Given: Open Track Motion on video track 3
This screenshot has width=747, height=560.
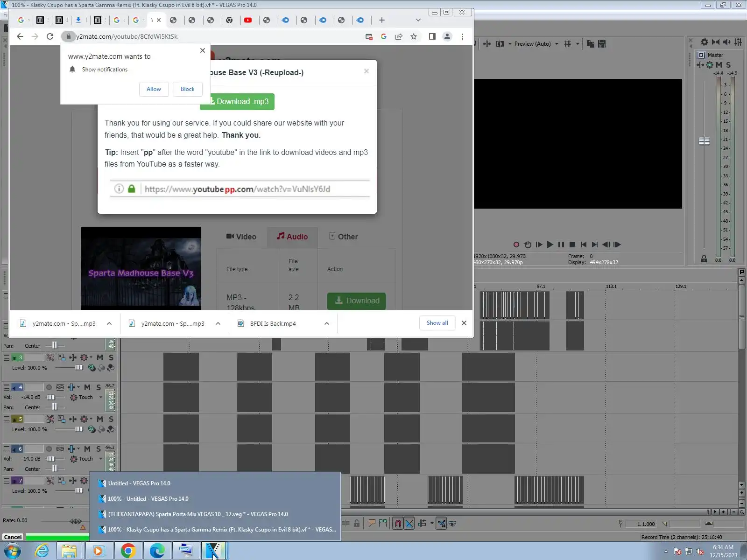Looking at the screenshot, I should 62,357.
